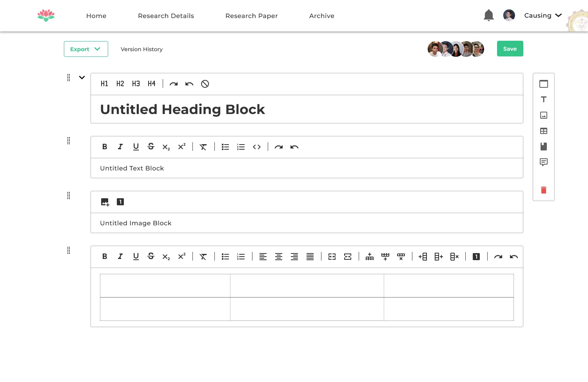The width and height of the screenshot is (588, 382).
Task: Toggle italic in the table block toolbar
Action: [120, 257]
